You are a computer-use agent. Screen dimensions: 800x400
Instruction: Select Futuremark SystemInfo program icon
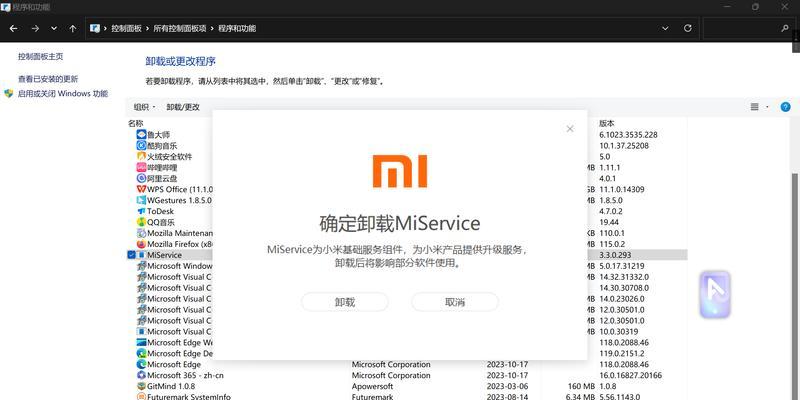coord(141,396)
